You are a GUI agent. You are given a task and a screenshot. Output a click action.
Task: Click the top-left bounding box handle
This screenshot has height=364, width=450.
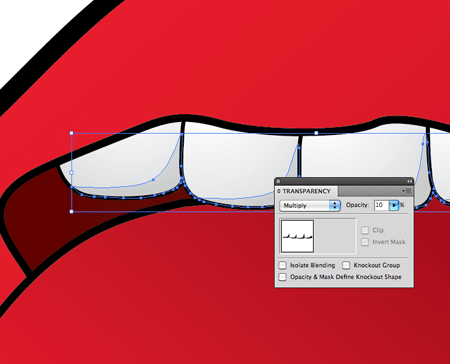click(x=72, y=133)
